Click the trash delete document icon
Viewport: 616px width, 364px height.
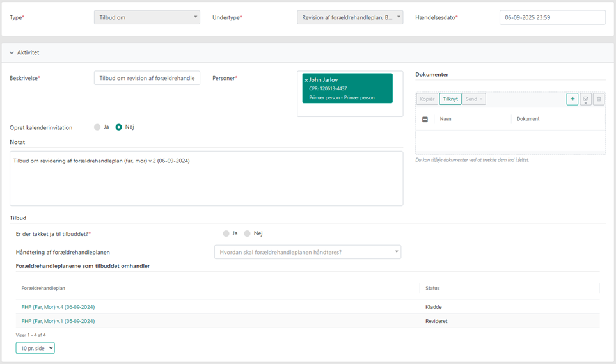click(599, 99)
